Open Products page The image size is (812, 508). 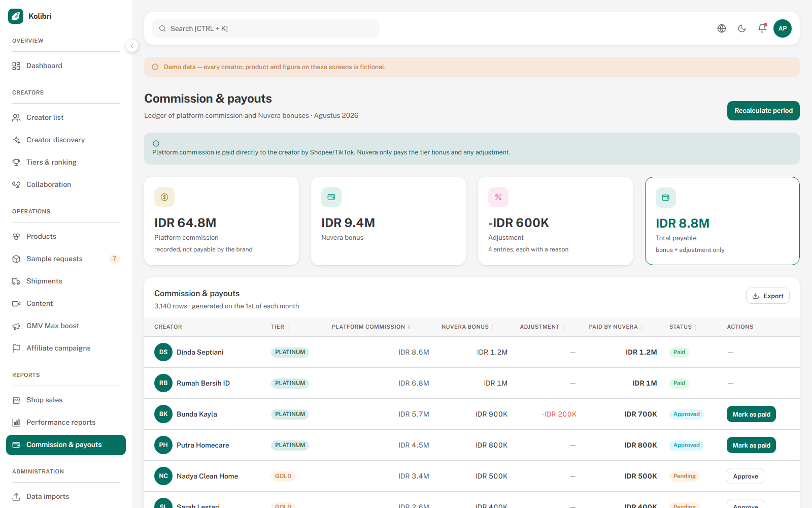point(66,236)
